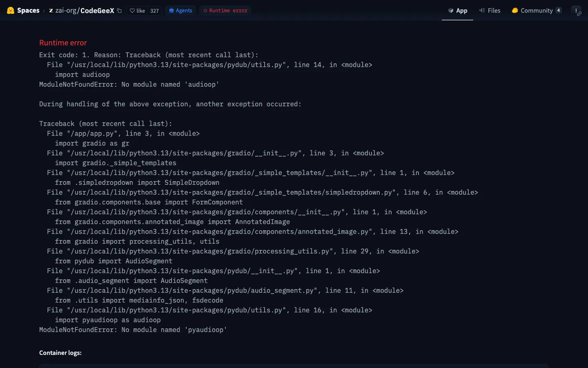The width and height of the screenshot is (588, 368).
Task: Click the red Runtime error status badge
Action: (225, 11)
